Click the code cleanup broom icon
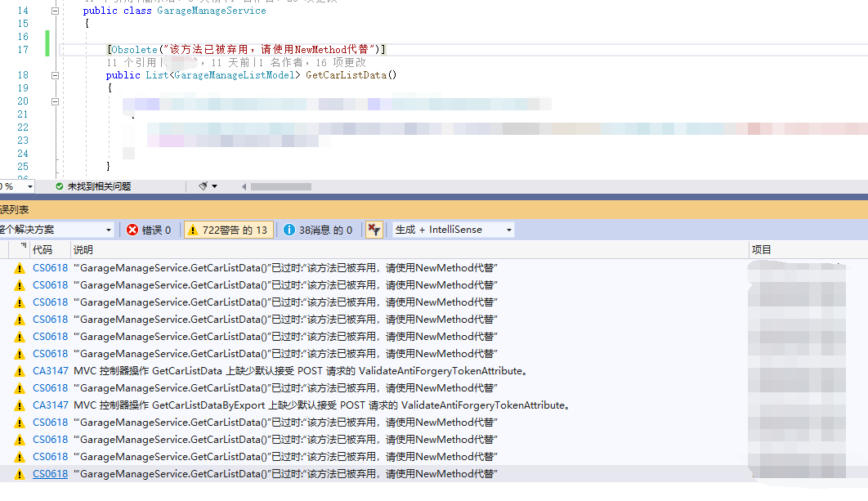The width and height of the screenshot is (868, 501). (x=204, y=186)
